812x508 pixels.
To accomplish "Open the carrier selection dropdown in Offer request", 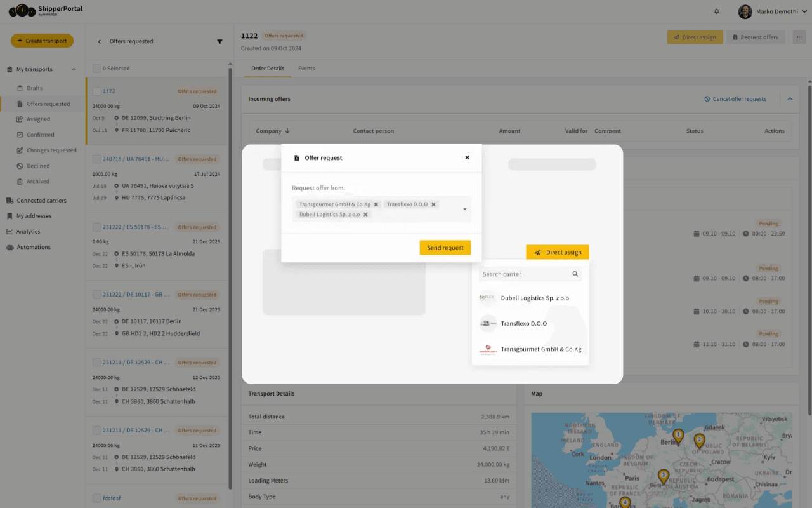I will 464,209.
